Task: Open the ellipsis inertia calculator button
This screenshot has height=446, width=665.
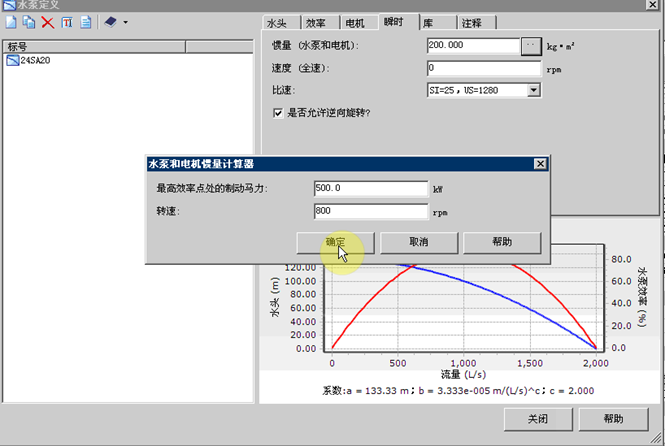Action: (531, 45)
